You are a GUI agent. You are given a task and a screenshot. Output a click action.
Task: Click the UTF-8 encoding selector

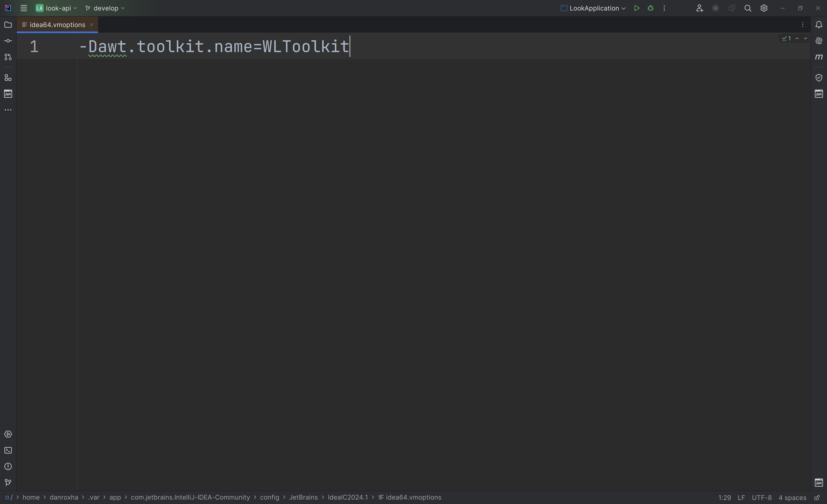tap(761, 498)
